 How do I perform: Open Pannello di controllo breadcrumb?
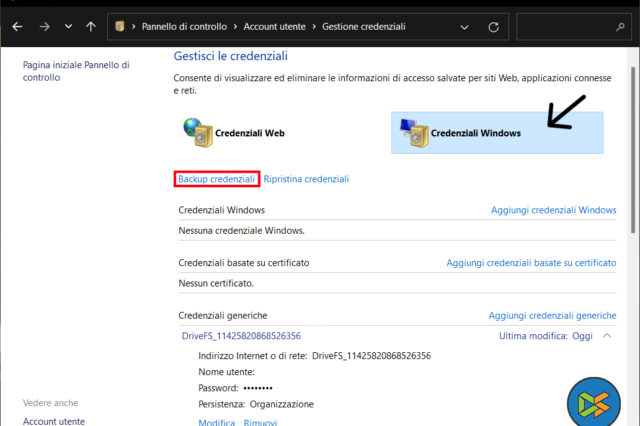[184, 27]
